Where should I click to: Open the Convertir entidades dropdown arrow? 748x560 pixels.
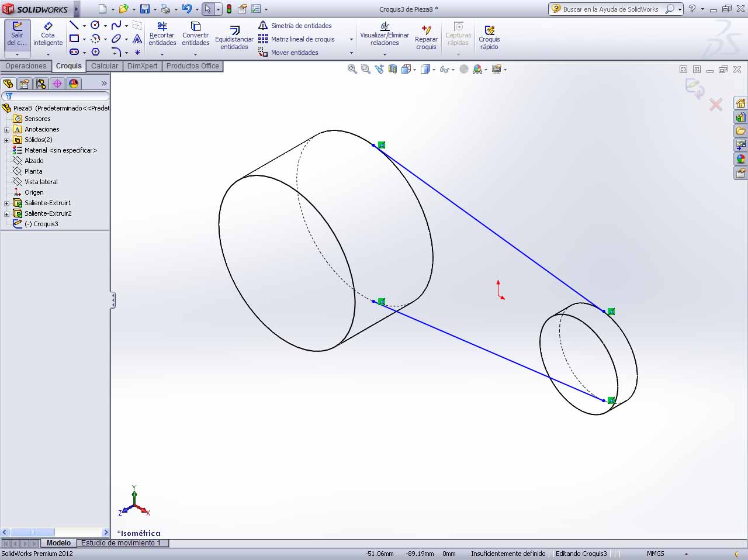(x=195, y=54)
